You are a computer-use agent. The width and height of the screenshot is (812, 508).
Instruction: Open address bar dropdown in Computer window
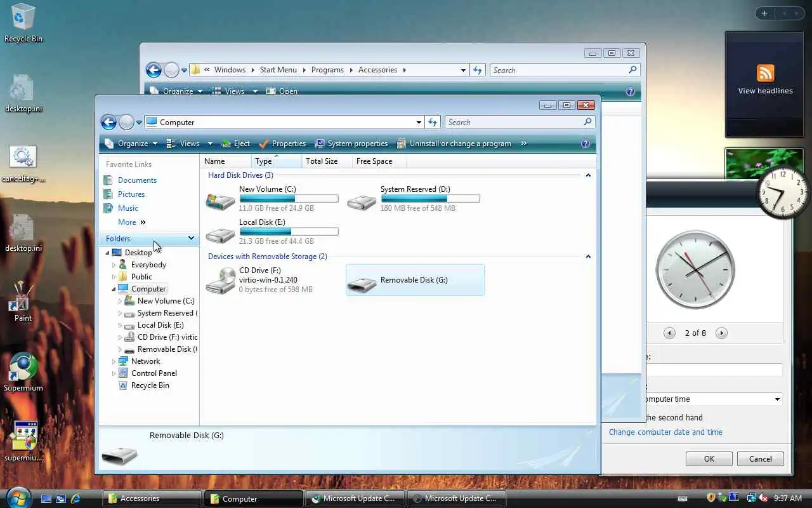pos(419,123)
